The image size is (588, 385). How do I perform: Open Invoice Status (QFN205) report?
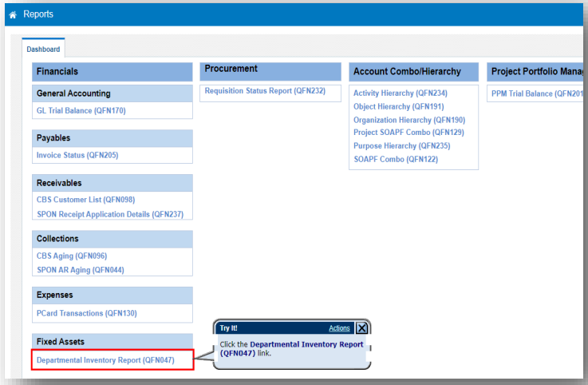(x=77, y=155)
